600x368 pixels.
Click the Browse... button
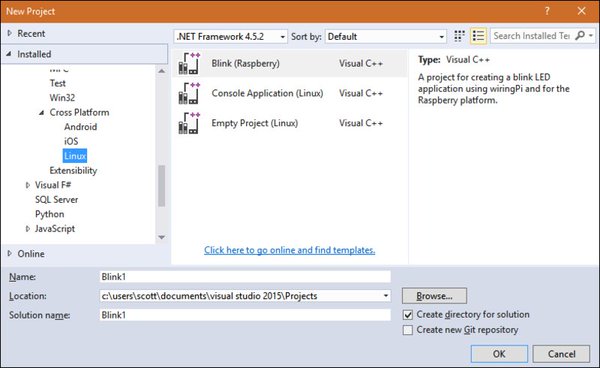tap(434, 296)
